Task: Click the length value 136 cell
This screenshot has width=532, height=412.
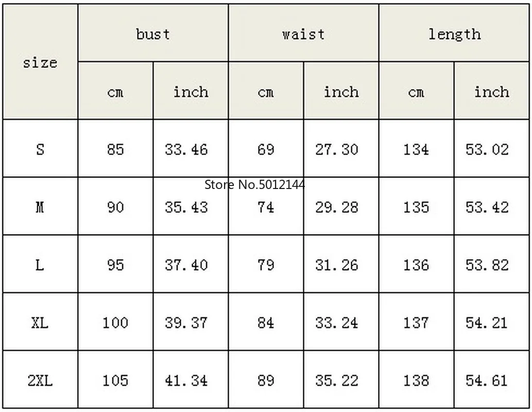Action: (x=416, y=265)
